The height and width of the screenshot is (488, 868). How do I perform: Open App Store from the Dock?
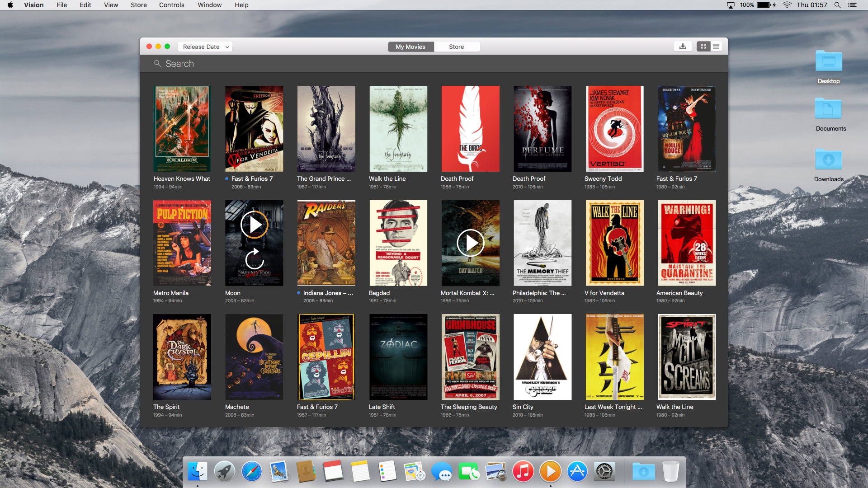tap(577, 471)
